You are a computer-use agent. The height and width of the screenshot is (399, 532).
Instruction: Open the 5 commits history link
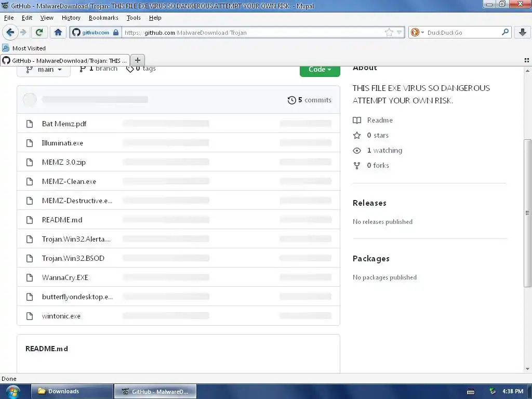pos(310,100)
